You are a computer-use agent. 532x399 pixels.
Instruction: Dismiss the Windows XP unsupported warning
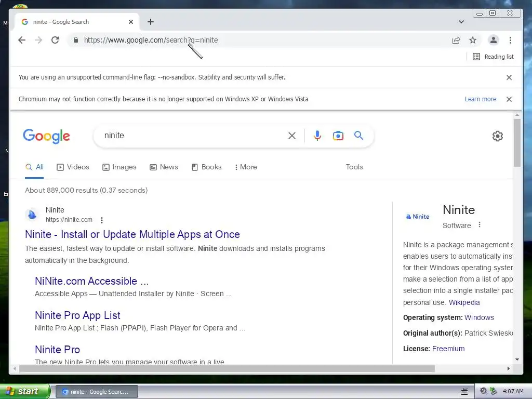509,99
